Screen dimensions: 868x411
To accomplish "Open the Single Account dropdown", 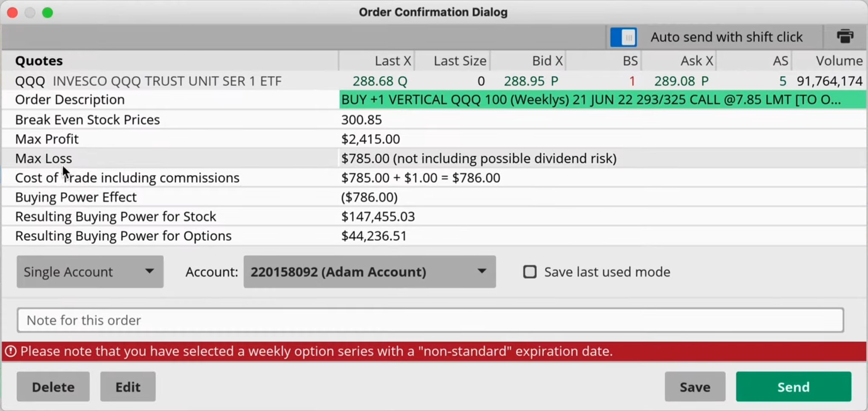I will pos(90,272).
